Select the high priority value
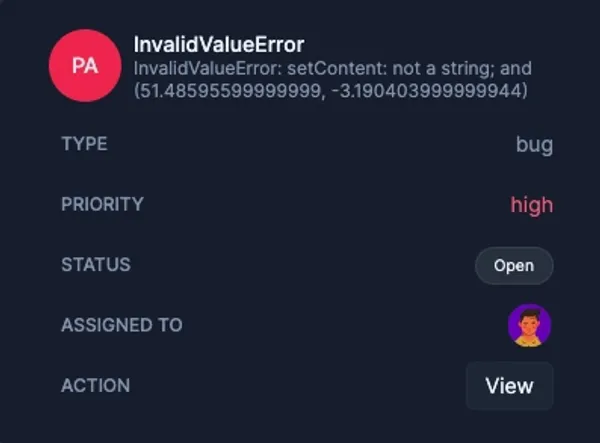This screenshot has height=443, width=600. pos(531,205)
